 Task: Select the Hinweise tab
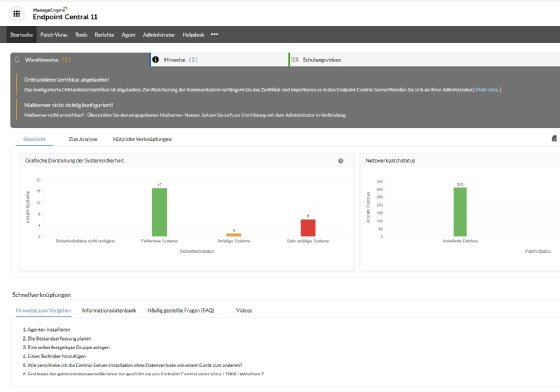point(220,60)
